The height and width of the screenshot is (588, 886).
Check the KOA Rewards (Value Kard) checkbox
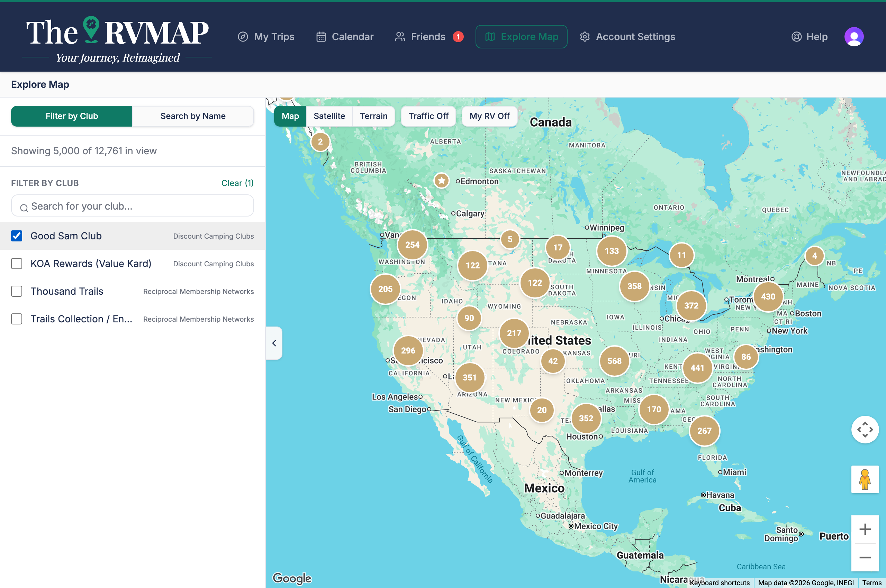tap(17, 264)
